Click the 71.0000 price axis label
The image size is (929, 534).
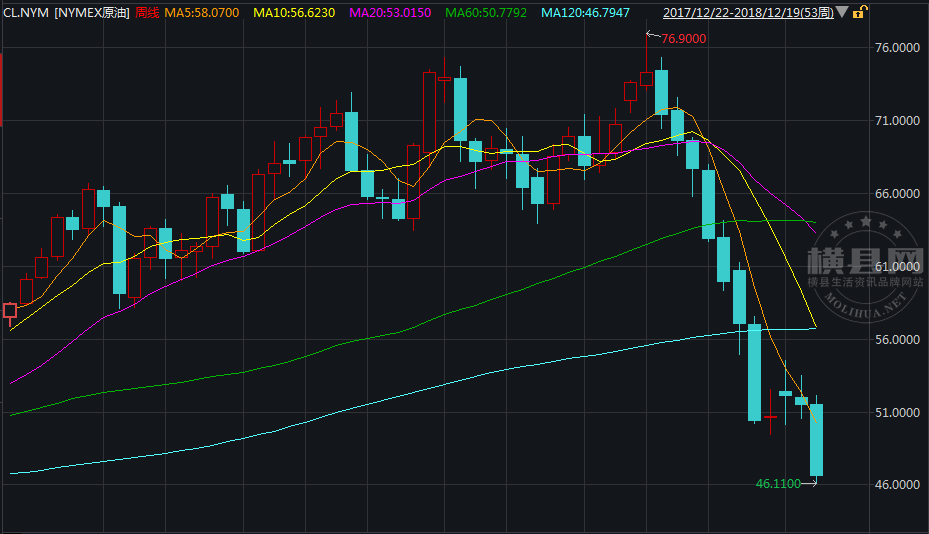(898, 121)
